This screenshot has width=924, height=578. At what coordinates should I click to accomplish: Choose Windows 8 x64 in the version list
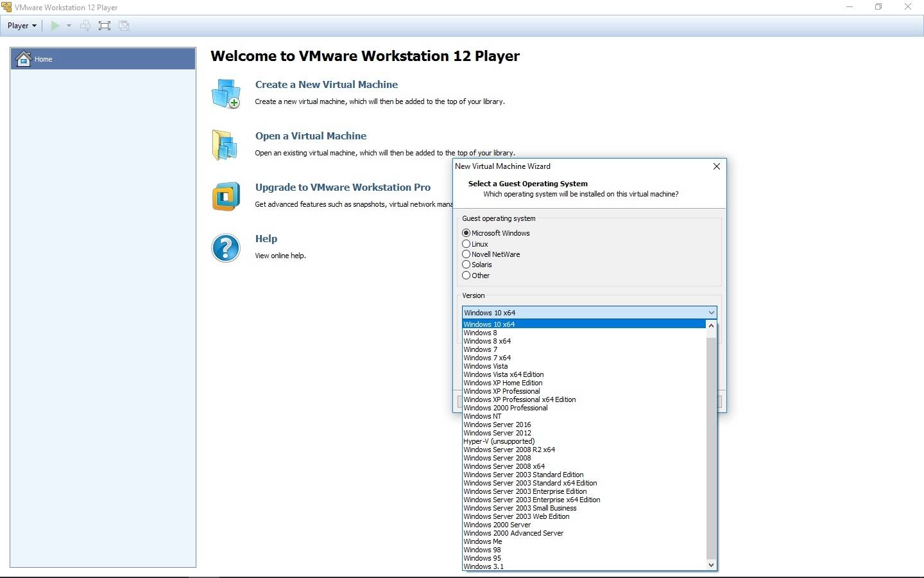(x=584, y=341)
